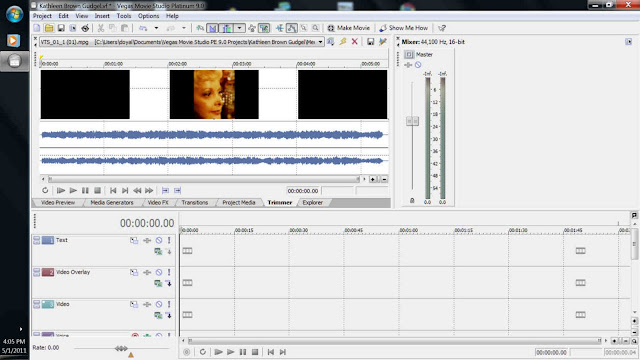This screenshot has height=360, width=640.
Task: Mute the Text track
Action: coord(159,240)
